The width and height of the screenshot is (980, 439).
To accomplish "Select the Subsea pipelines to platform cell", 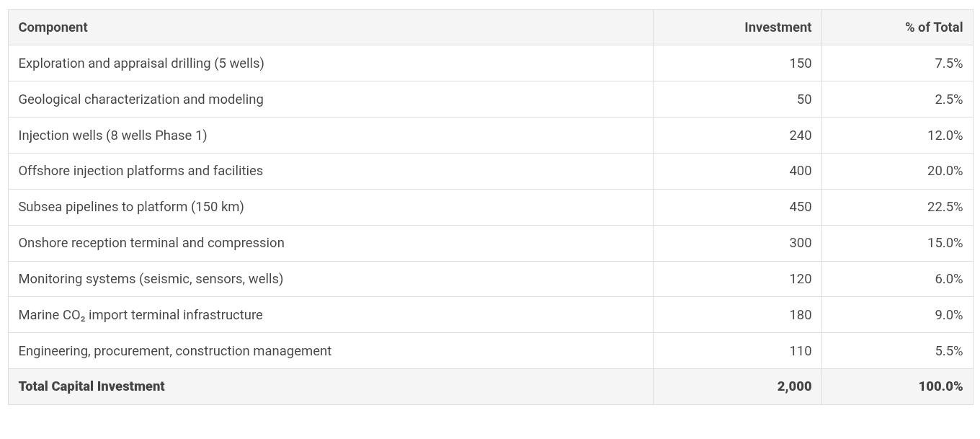I will point(131,207).
